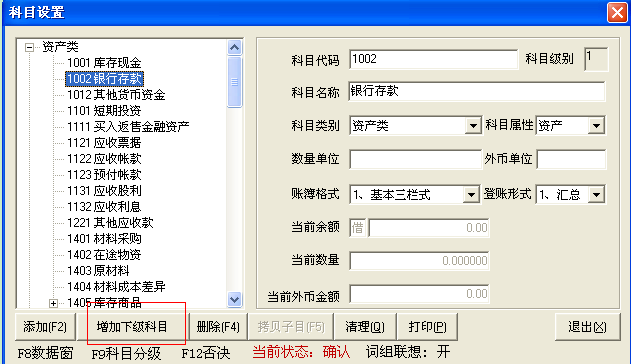Open the 账簿格式 dropdown
The width and height of the screenshot is (631, 364).
coord(471,195)
